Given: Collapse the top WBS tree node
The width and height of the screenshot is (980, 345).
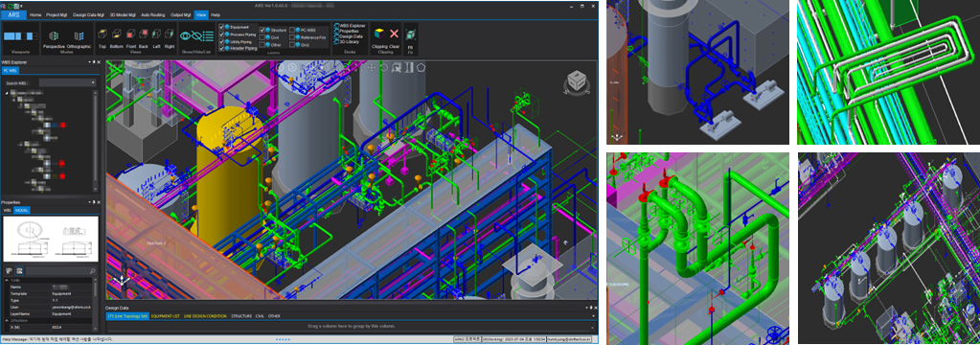Looking at the screenshot, I should (x=7, y=93).
